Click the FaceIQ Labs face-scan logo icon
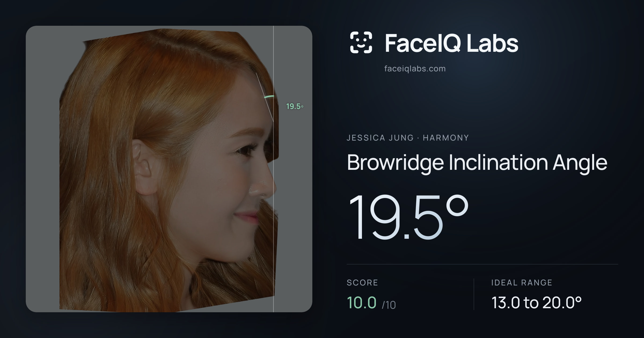644x338 pixels. click(361, 42)
